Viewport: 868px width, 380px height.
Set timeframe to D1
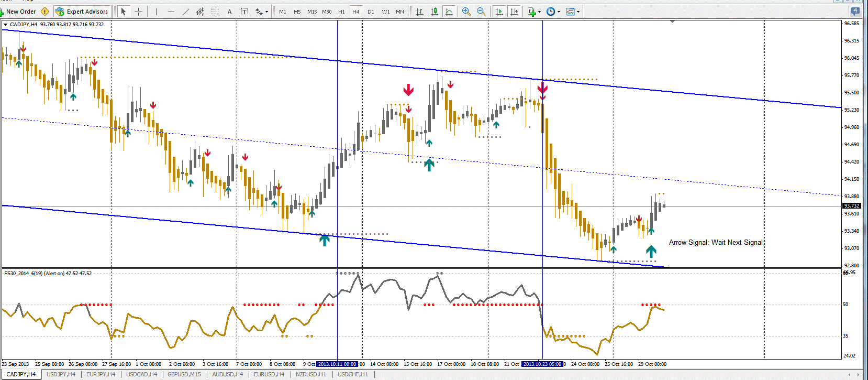click(x=371, y=12)
